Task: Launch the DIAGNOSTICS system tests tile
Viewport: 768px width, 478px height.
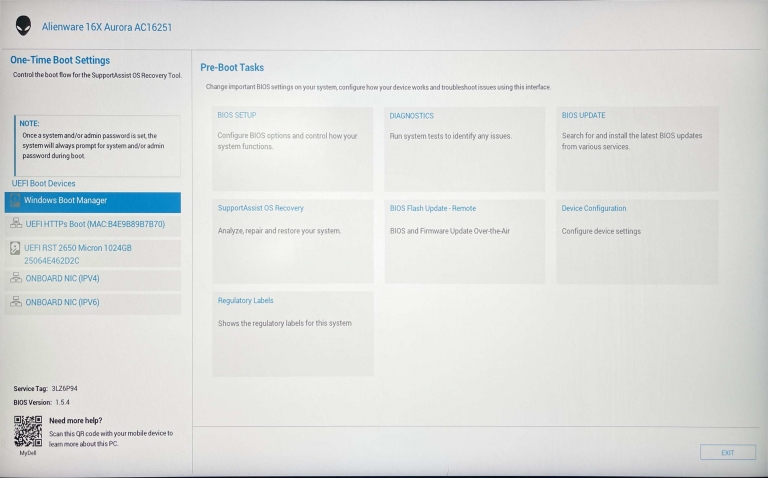Action: tap(464, 148)
